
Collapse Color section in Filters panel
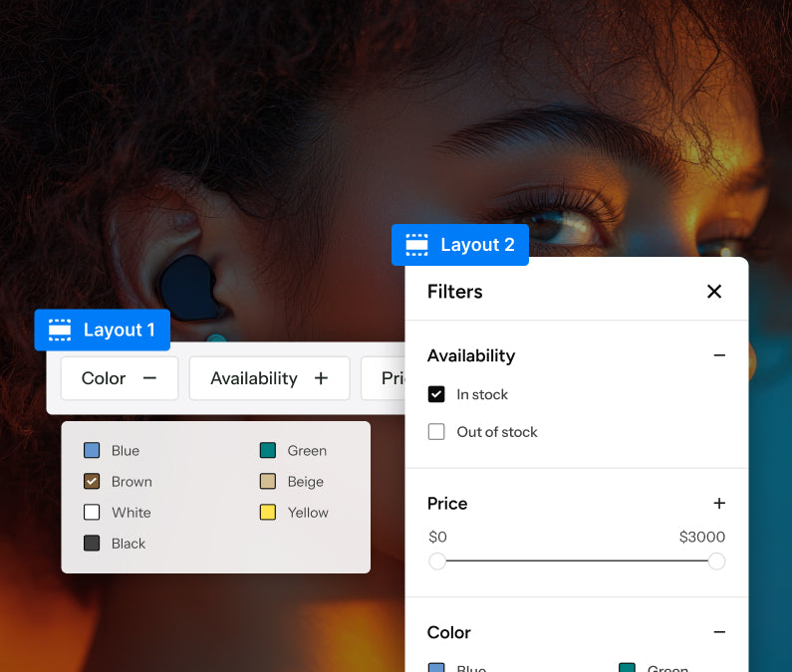point(719,632)
